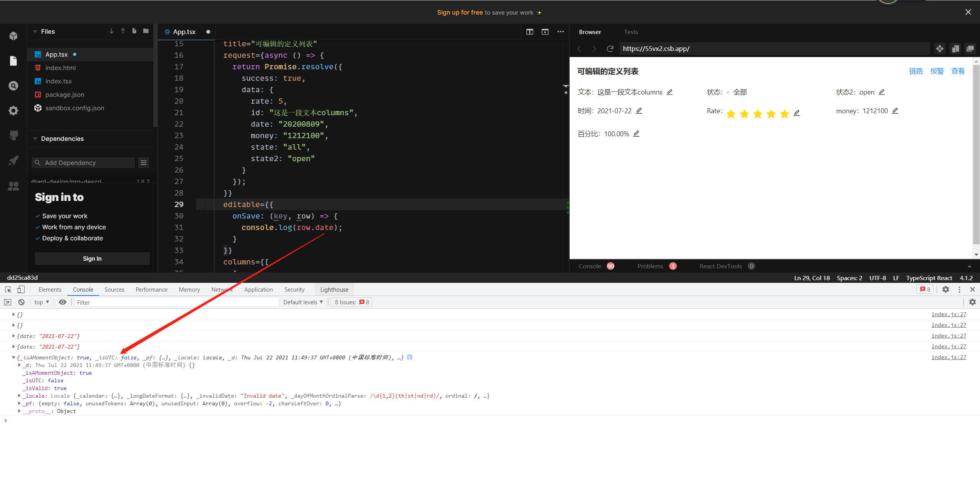980x483 pixels.
Task: Open the Problems panel tab
Action: click(657, 266)
